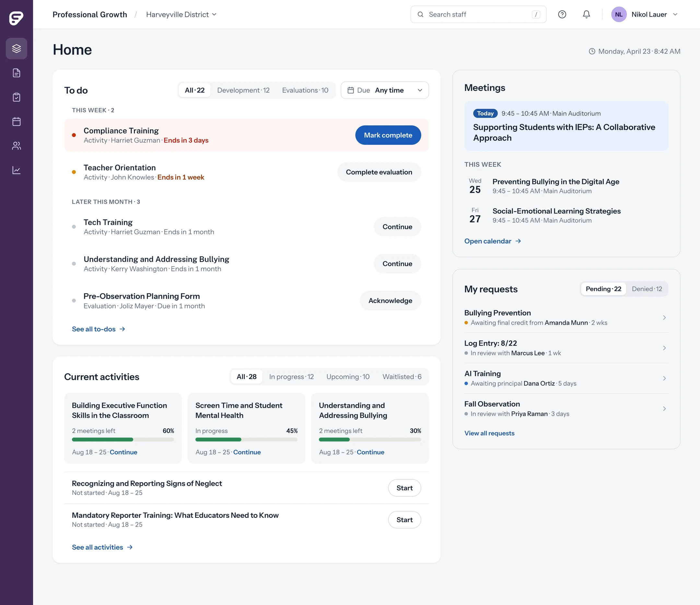Click the help question mark icon

tap(562, 15)
